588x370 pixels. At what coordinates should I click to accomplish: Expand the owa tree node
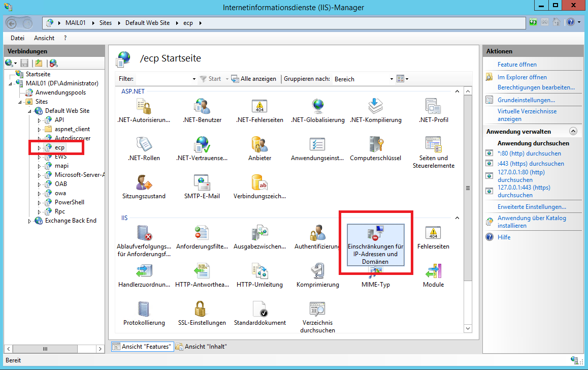tap(40, 193)
